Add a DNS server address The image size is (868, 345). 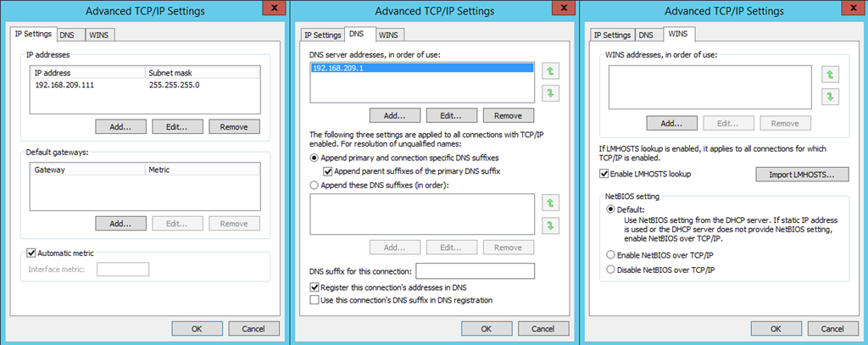coord(395,116)
